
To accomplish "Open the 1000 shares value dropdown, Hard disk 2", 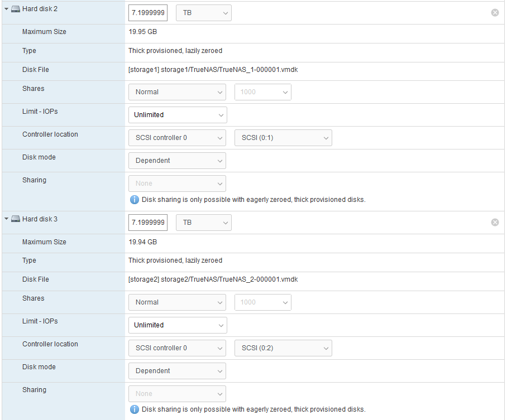I will [x=263, y=92].
